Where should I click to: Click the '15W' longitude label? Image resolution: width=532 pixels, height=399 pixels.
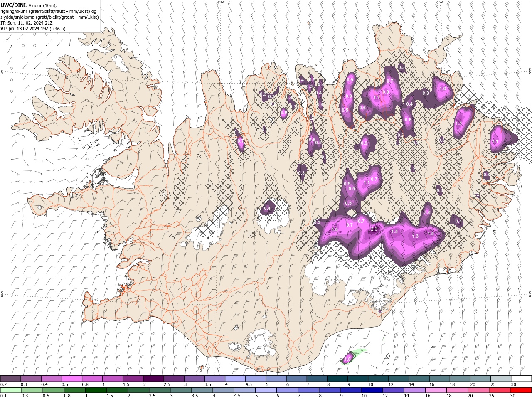(440, 2)
